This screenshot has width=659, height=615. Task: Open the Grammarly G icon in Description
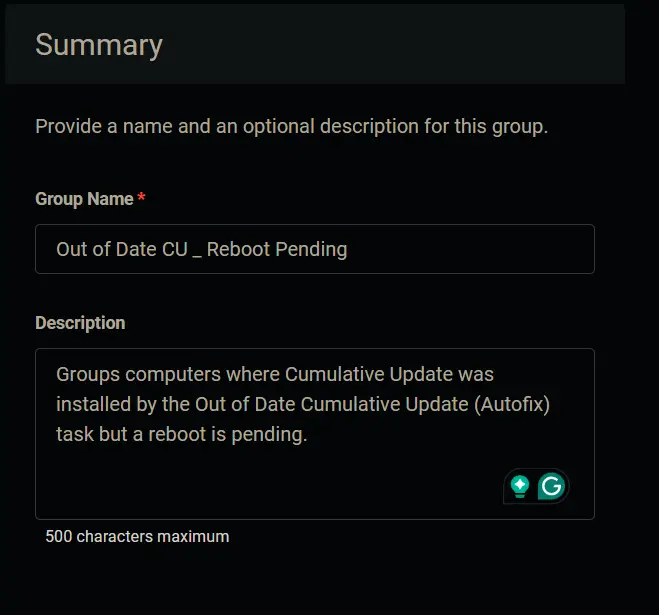coord(551,486)
